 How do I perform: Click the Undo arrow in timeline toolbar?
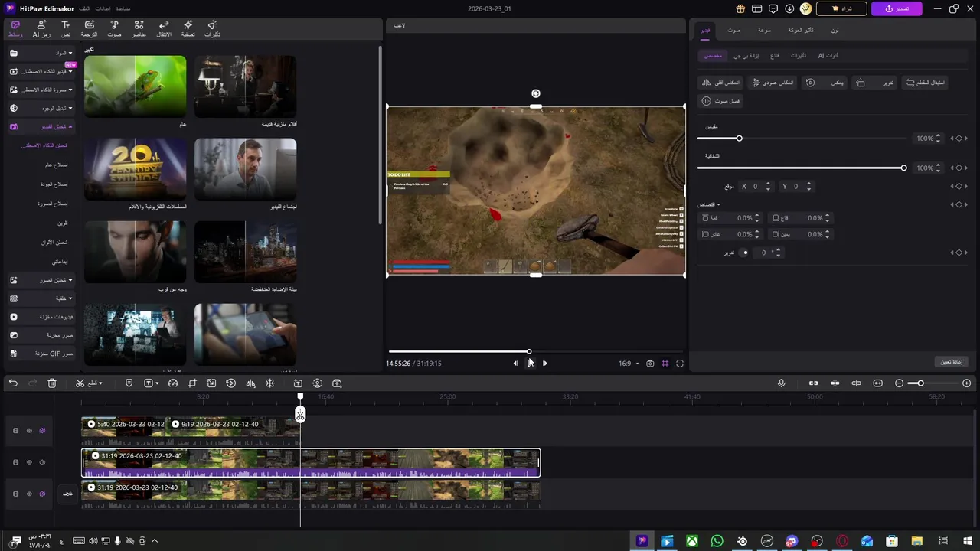pos(13,383)
